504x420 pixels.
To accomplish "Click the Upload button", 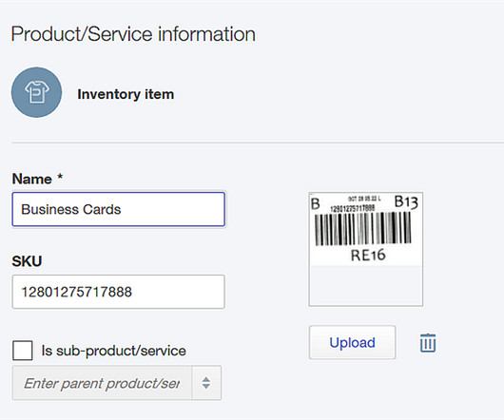I will coord(352,342).
